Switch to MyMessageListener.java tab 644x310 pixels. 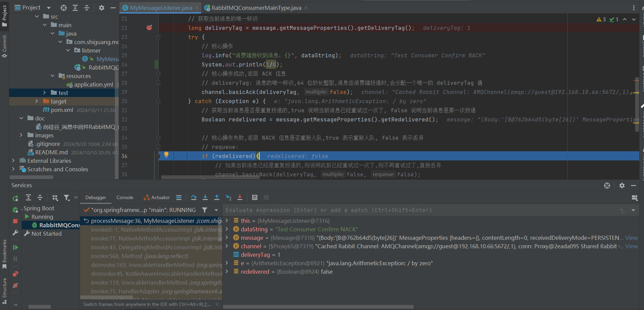[161, 7]
